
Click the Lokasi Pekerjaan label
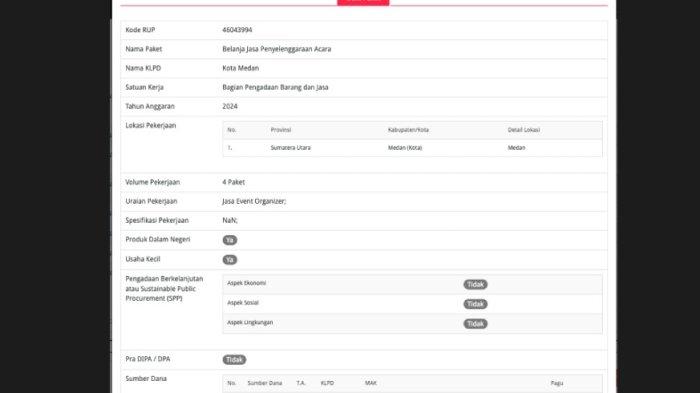click(x=150, y=125)
